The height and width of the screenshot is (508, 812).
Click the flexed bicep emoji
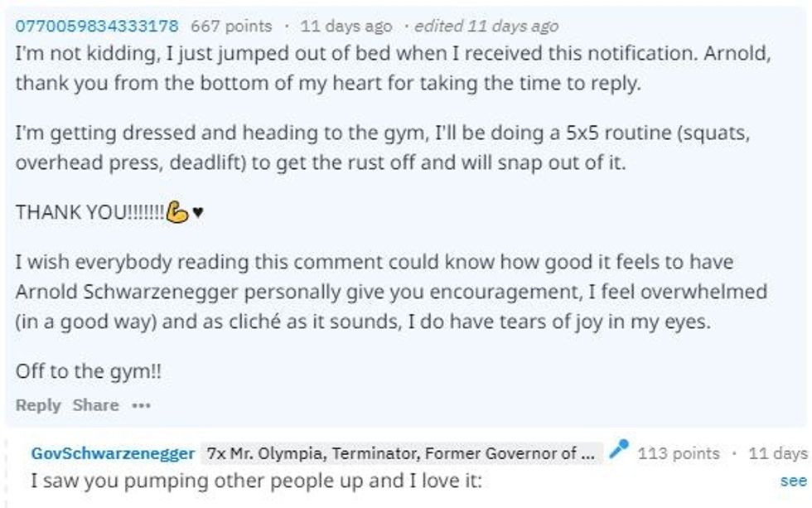177,212
